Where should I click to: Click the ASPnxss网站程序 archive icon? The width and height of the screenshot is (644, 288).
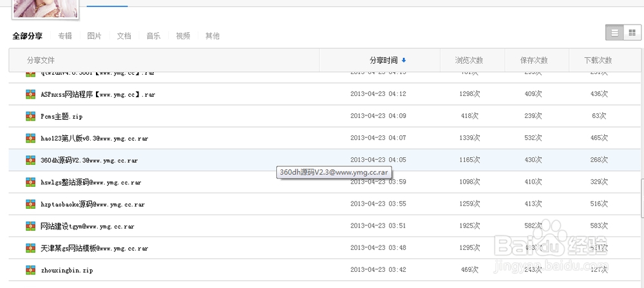(30, 94)
